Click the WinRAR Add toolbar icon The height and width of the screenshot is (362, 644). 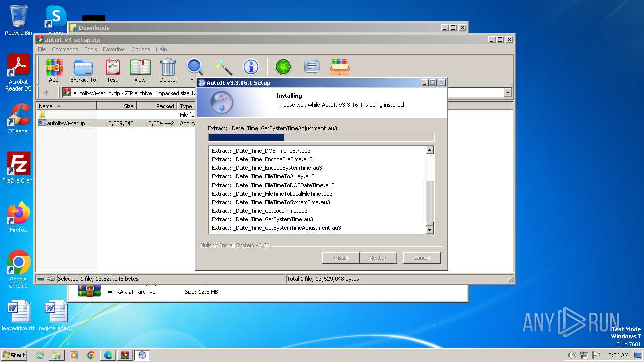click(54, 70)
